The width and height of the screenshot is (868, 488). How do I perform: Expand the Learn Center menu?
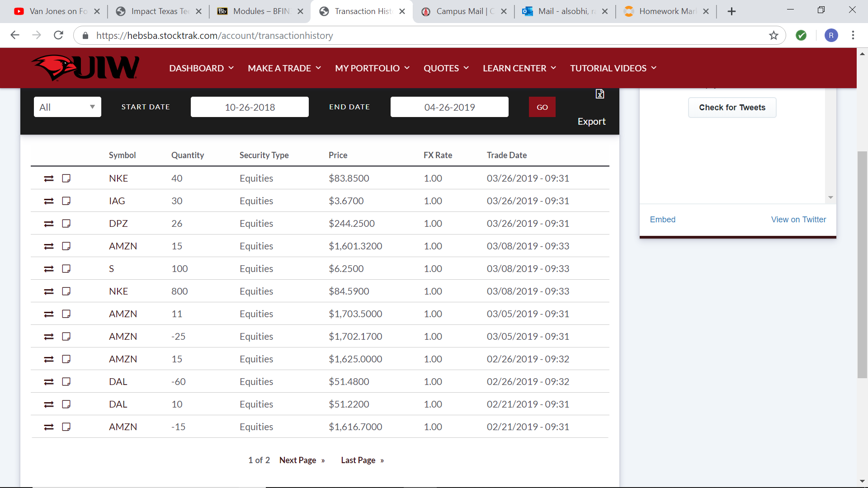click(519, 68)
